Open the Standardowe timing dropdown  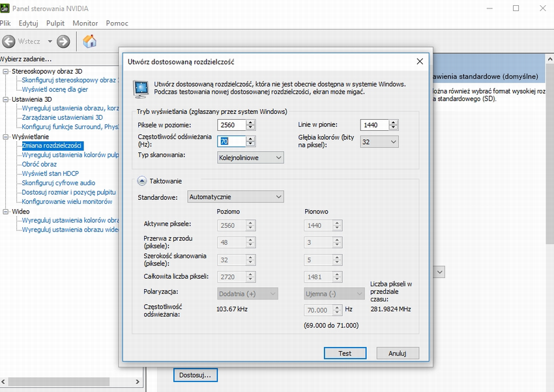coord(236,197)
